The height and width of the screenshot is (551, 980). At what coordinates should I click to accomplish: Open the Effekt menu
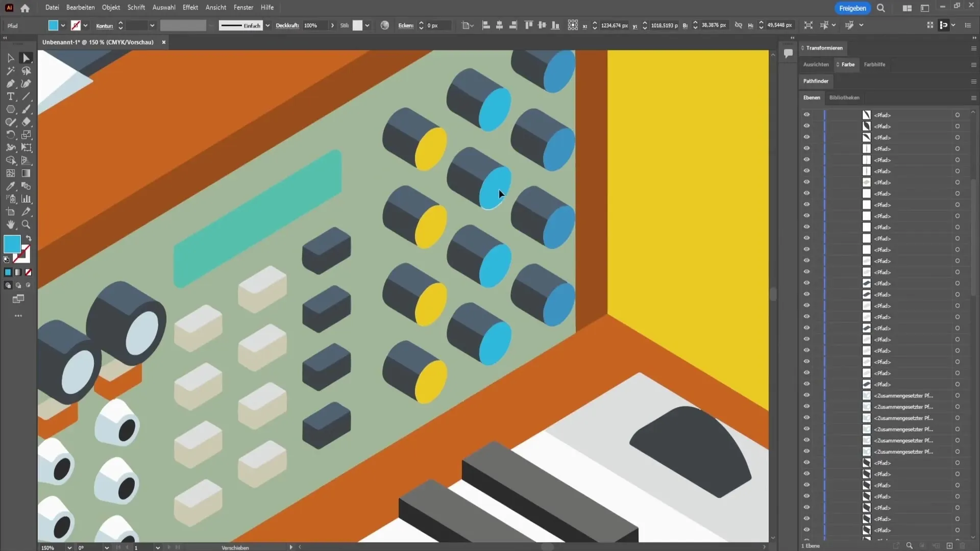click(190, 8)
